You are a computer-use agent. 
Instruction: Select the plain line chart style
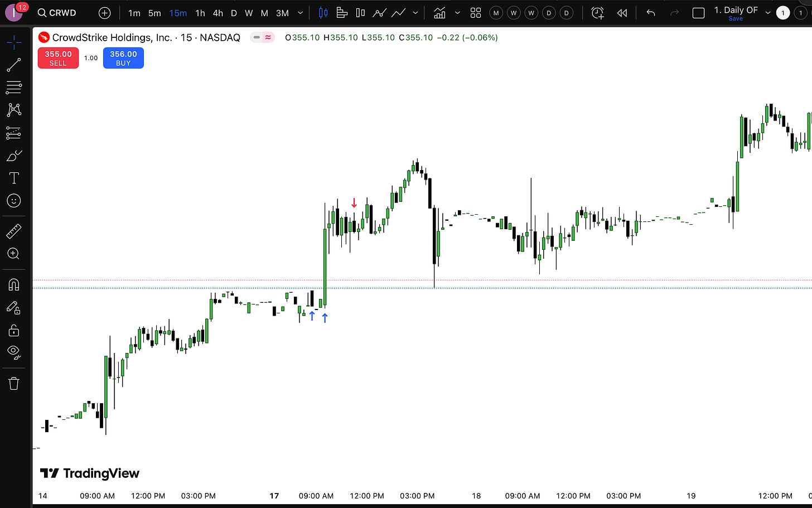tap(399, 13)
